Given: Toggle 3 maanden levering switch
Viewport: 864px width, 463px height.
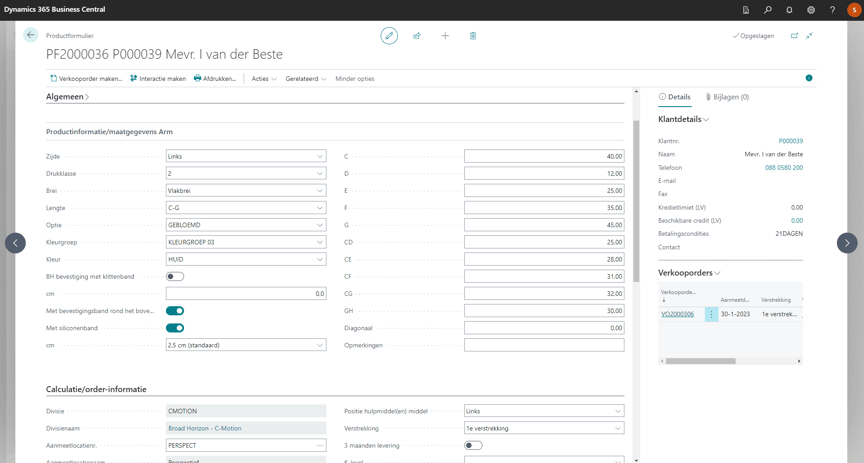Looking at the screenshot, I should [x=473, y=445].
